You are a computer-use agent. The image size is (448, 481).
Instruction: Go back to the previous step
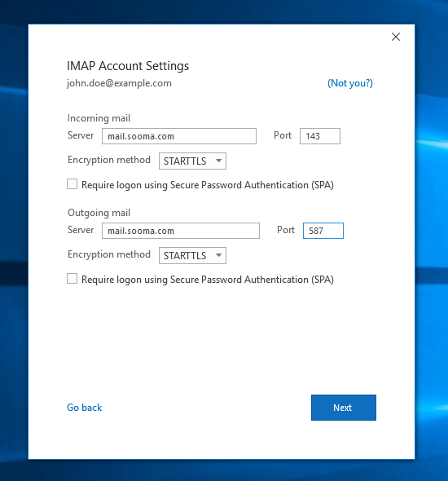coord(84,408)
